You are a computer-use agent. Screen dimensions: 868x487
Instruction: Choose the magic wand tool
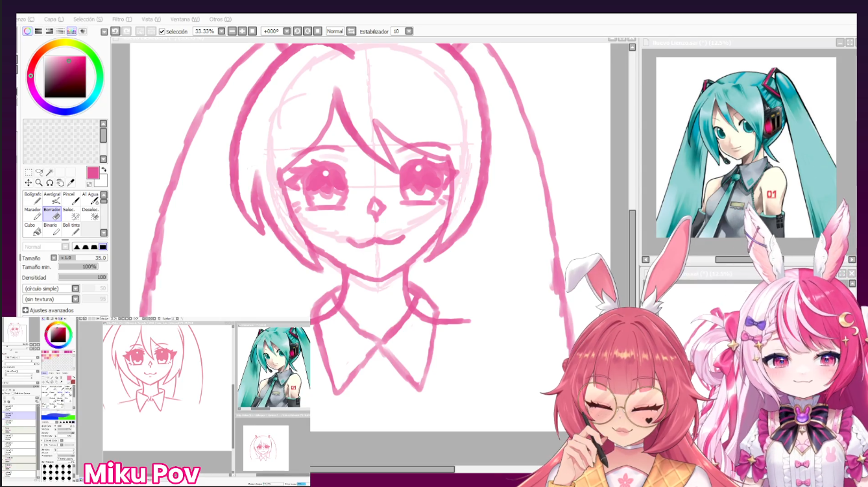click(x=49, y=173)
